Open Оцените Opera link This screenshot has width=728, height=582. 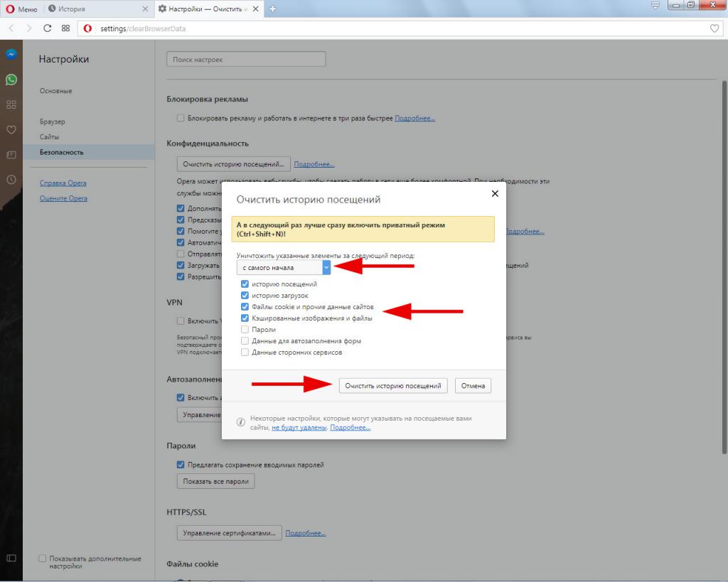(x=63, y=198)
